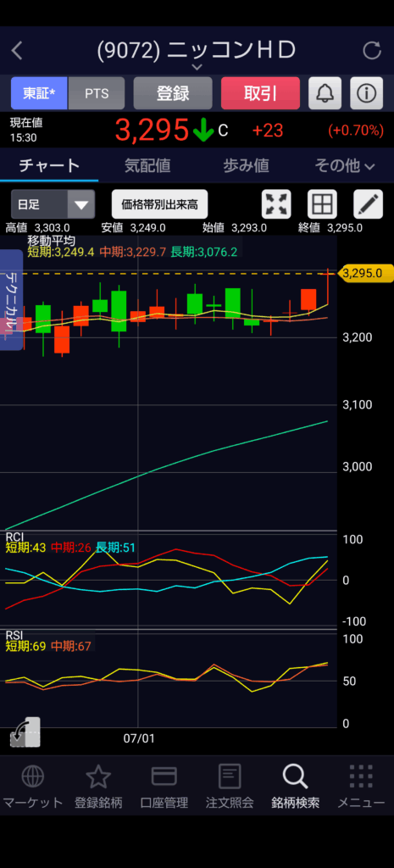The width and height of the screenshot is (394, 868).
Task: Tap the rotate screen icon
Action: [x=25, y=732]
